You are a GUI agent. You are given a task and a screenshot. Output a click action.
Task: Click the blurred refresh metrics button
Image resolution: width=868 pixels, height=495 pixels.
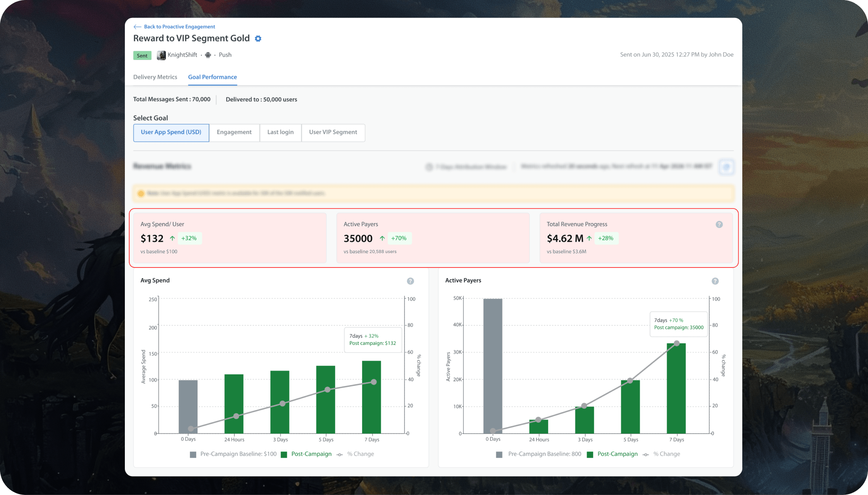[x=726, y=167]
